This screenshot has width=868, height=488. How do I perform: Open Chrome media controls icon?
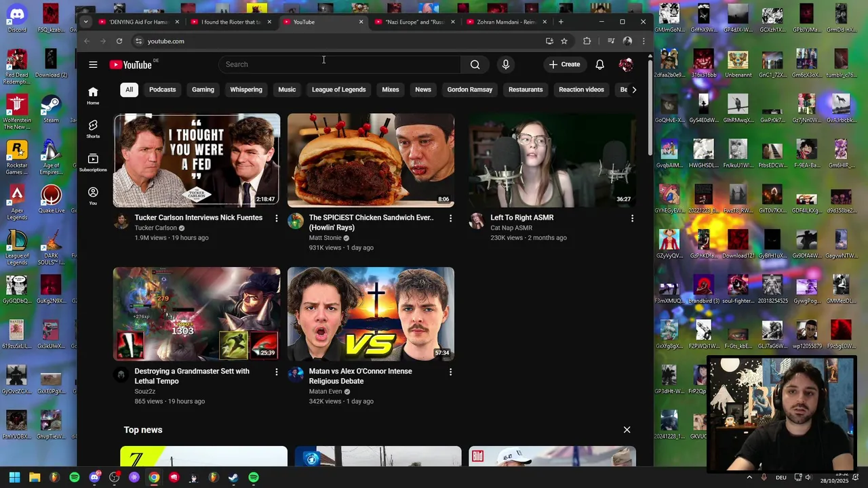(611, 41)
